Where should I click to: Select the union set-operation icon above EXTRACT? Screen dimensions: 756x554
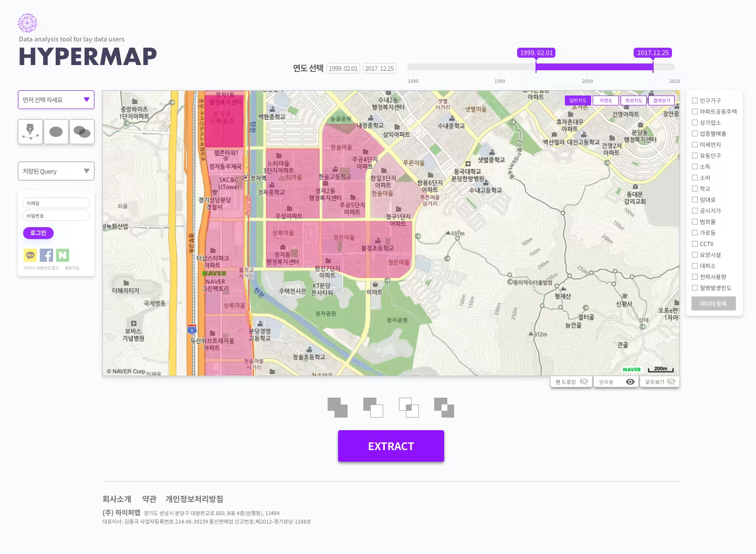click(x=338, y=408)
